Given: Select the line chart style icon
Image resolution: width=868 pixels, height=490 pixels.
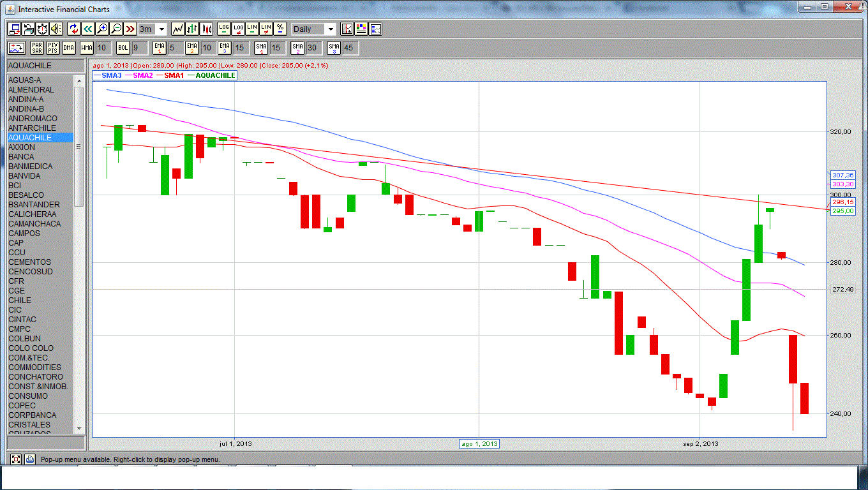Looking at the screenshot, I should [x=178, y=29].
